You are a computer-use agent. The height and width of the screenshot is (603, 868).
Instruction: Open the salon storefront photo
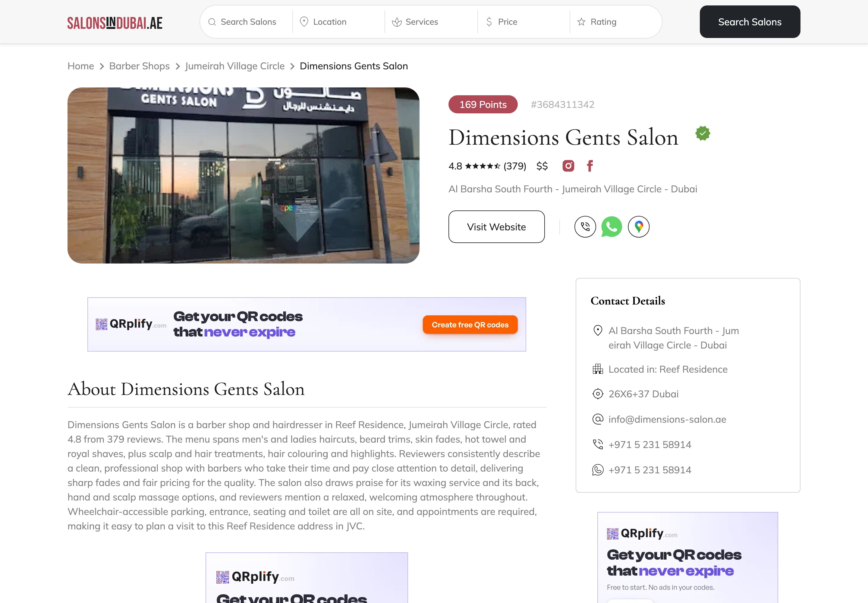pos(243,175)
